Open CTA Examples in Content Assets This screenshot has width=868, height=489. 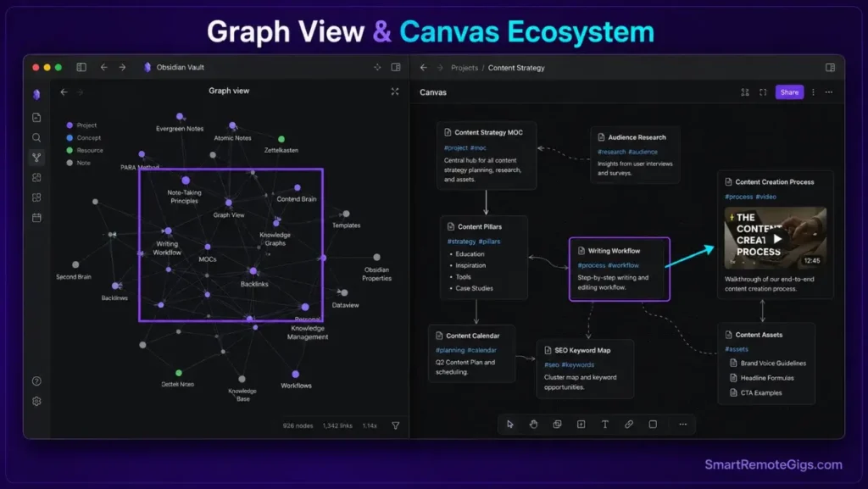coord(755,392)
